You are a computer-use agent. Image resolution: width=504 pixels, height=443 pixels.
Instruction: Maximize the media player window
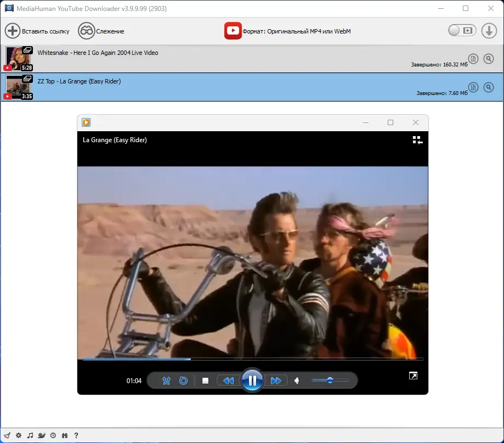(x=390, y=122)
